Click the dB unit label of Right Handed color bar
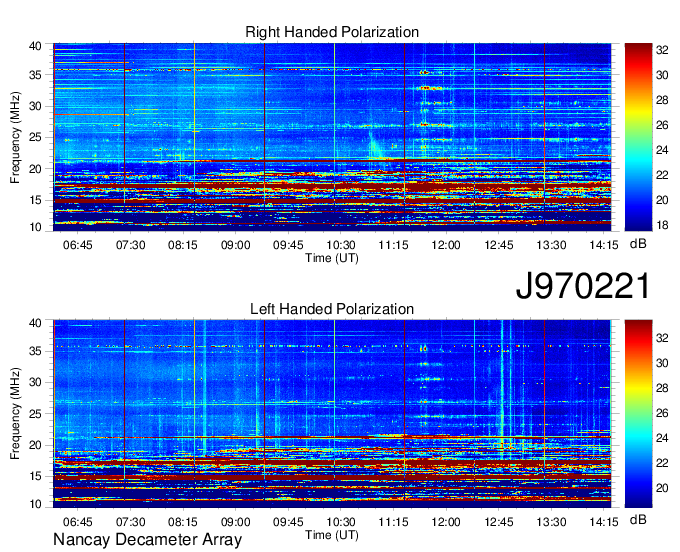The width and height of the screenshot is (680, 552). [x=638, y=244]
